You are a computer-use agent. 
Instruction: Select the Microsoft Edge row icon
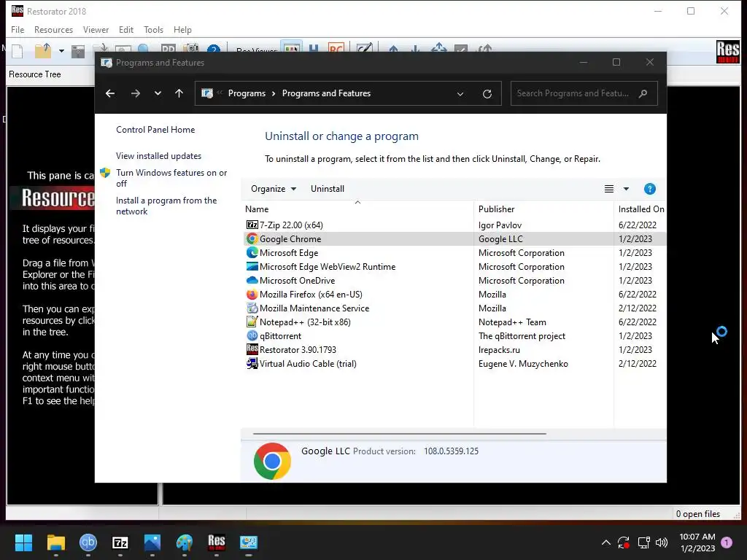click(252, 252)
